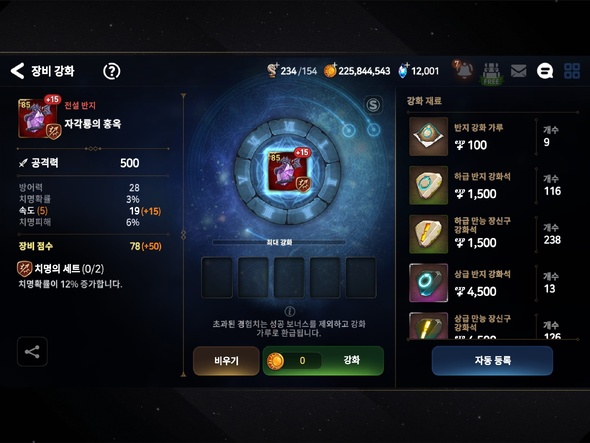
Task: Go back using the arrow beside 장비 강화
Action: (x=17, y=71)
